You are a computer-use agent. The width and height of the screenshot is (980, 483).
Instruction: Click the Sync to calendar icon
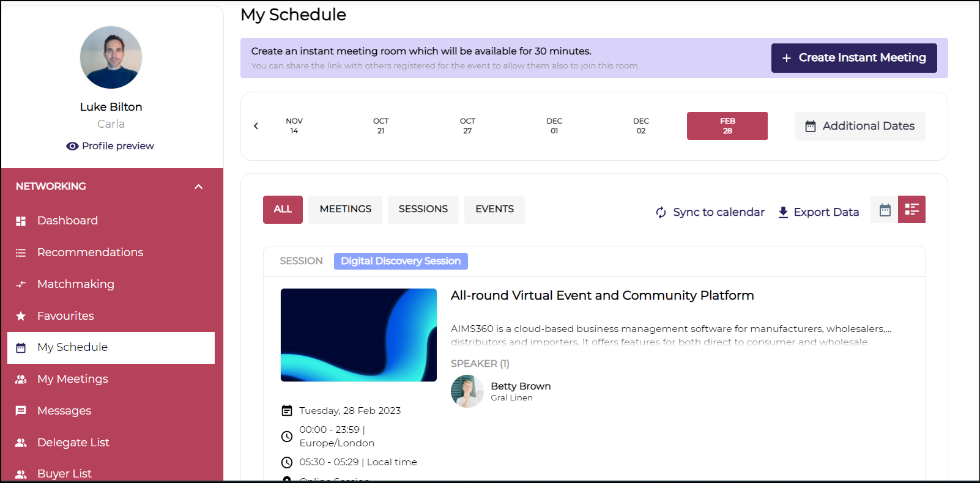pos(661,212)
